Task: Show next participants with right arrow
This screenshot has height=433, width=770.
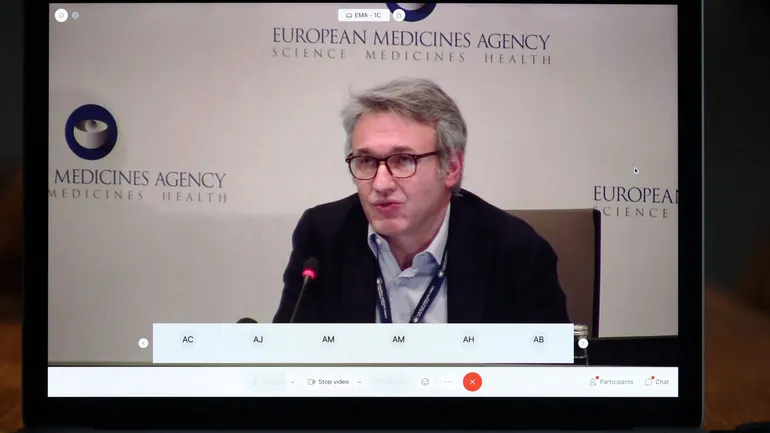Action: click(x=583, y=343)
